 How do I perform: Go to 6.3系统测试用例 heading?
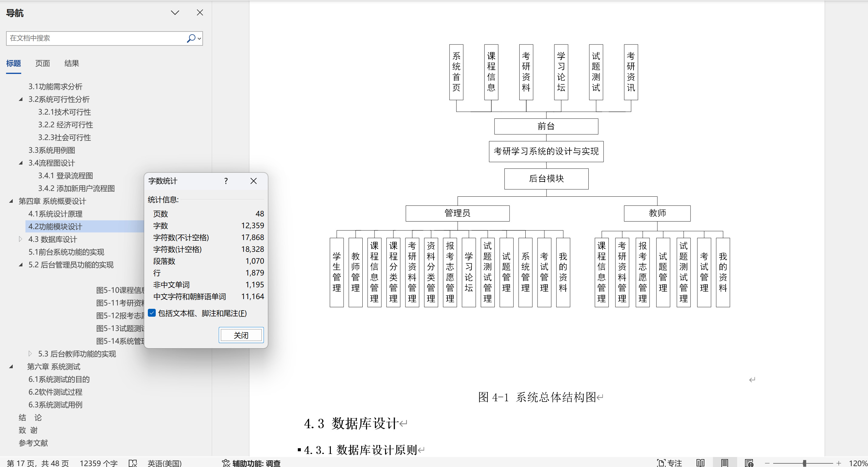[x=55, y=405]
